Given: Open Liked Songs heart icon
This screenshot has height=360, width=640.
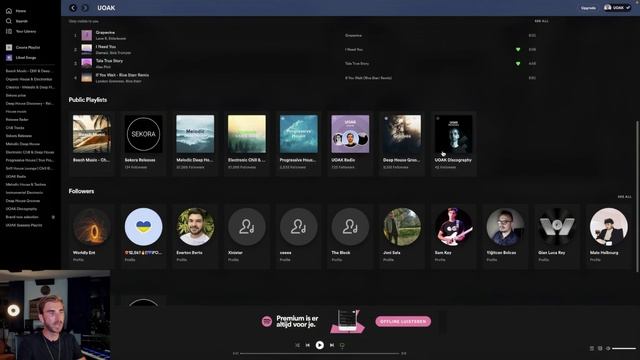Looking at the screenshot, I should pyautogui.click(x=9, y=58).
